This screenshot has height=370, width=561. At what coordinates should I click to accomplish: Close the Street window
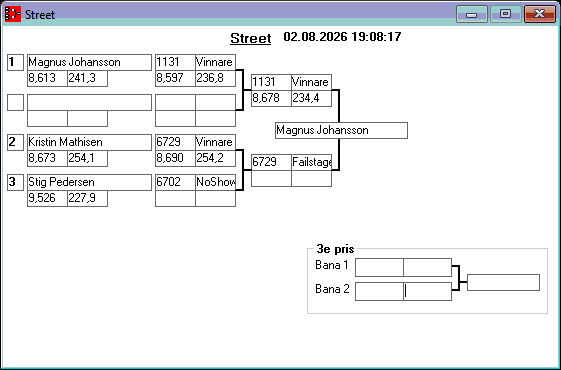point(540,14)
